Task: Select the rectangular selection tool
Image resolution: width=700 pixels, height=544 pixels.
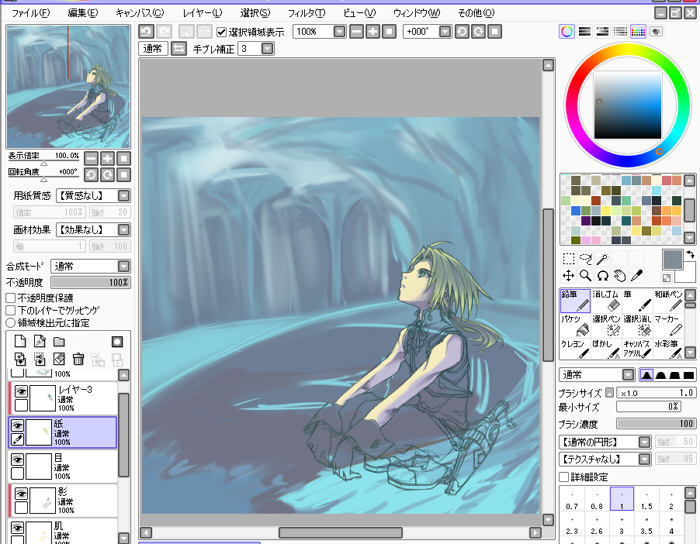Action: click(x=568, y=258)
